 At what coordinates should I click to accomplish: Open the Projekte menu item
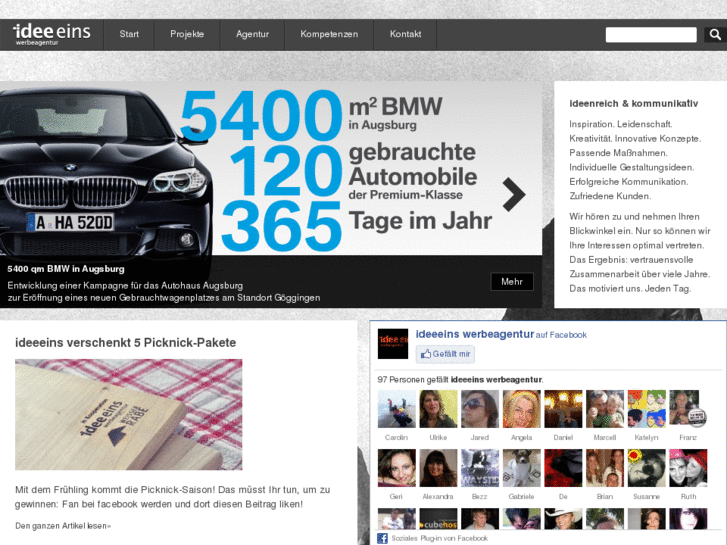pos(187,34)
